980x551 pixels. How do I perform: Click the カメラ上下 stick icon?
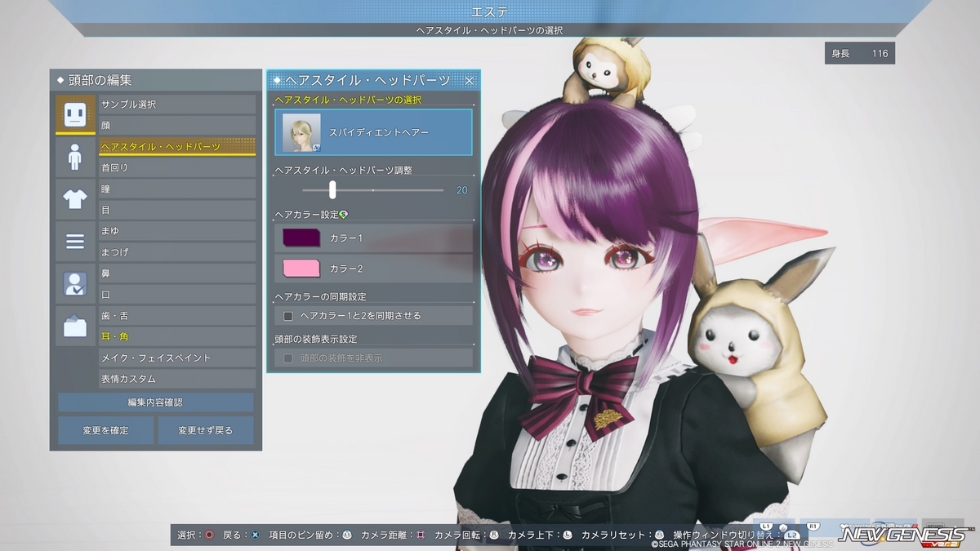click(x=568, y=535)
